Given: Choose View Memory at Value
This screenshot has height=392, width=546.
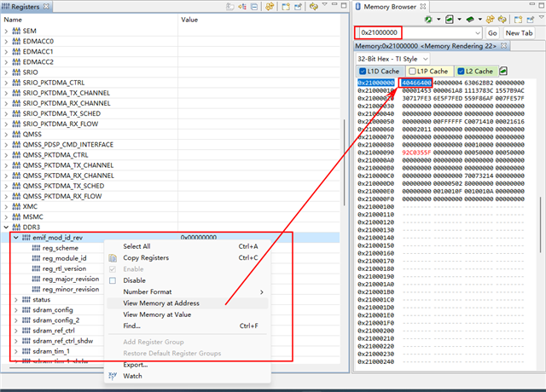Looking at the screenshot, I should coord(187,314).
